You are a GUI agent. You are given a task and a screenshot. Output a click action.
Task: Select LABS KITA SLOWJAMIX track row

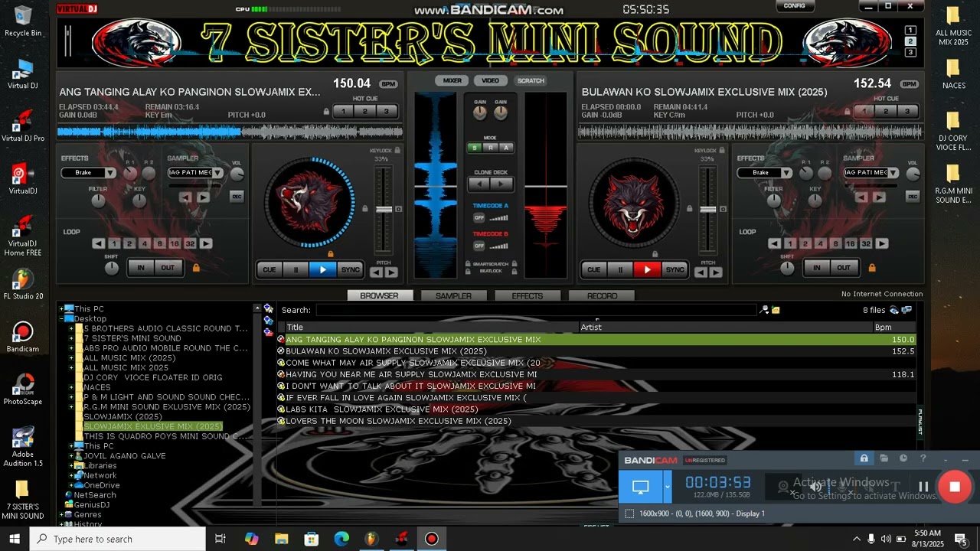(x=596, y=409)
